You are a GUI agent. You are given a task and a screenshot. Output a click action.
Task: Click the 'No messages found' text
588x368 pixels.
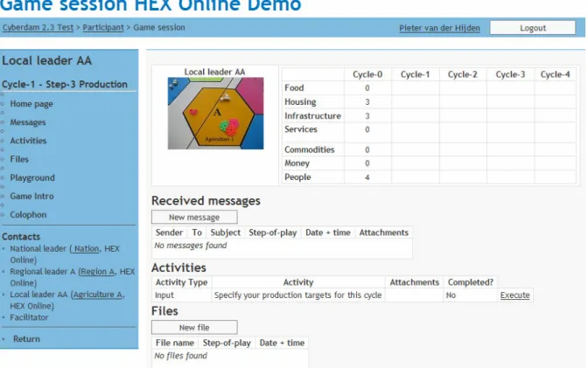pos(191,246)
